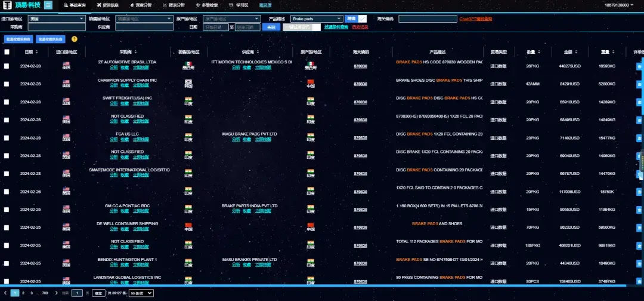Open the red 历史记录 link

(x=360, y=27)
